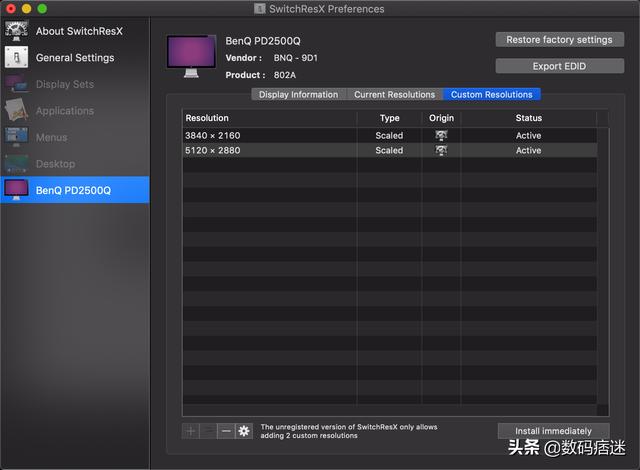Click the SwitchResX title bar icon
Viewport: 640px width, 470px height.
[260, 9]
